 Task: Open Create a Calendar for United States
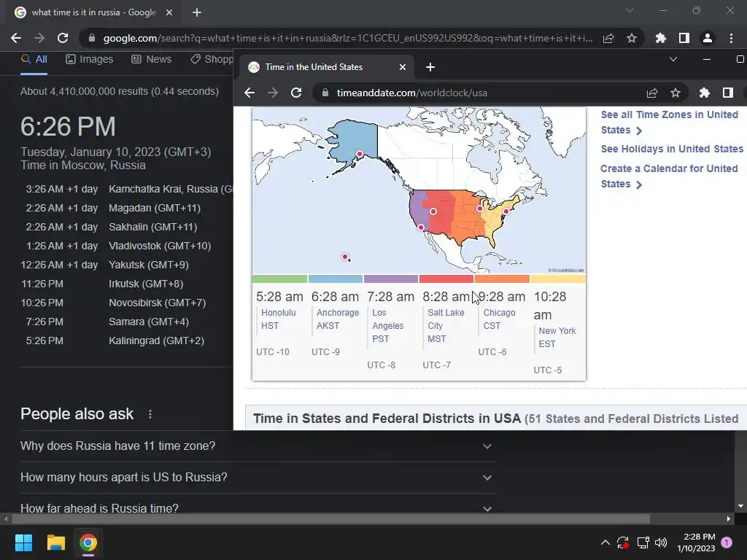tap(669, 176)
